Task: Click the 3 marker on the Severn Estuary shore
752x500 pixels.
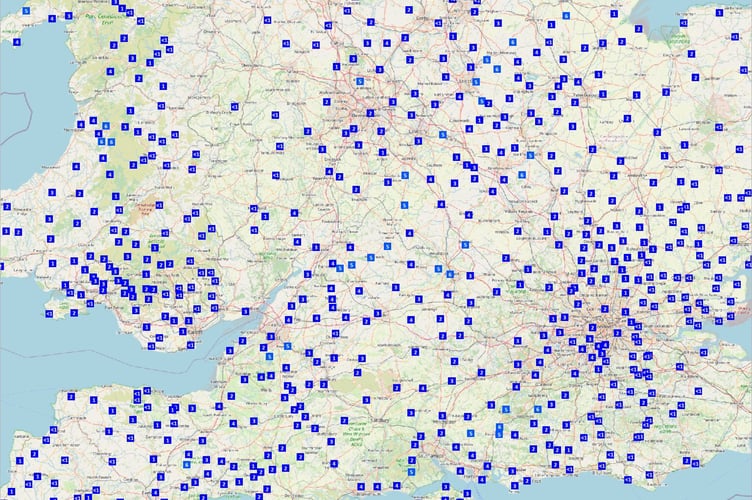Action: click(246, 312)
